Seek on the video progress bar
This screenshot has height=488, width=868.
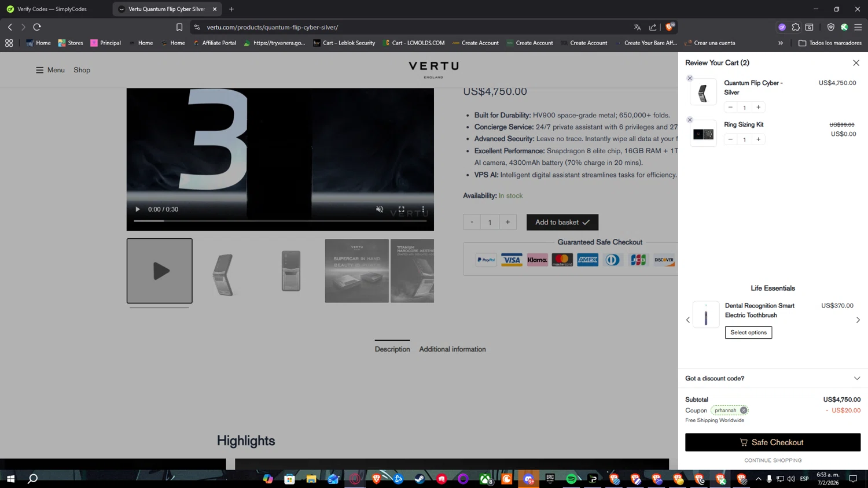(x=280, y=221)
